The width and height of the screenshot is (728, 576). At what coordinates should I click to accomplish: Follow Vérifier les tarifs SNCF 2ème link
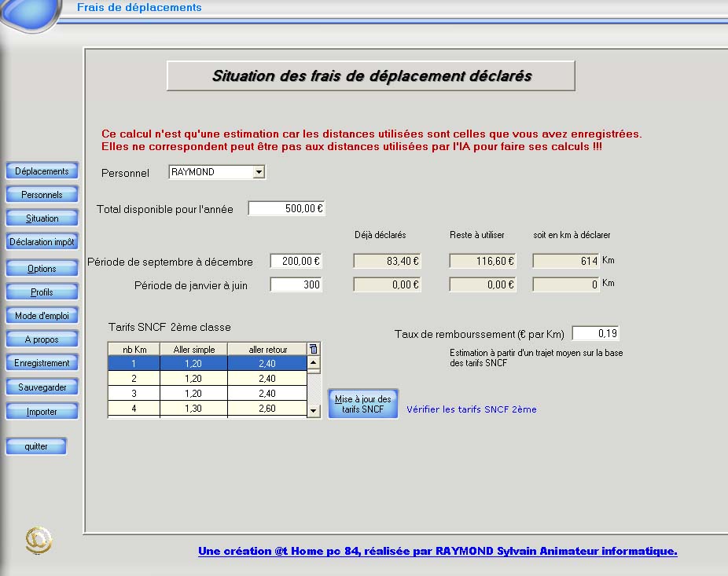pyautogui.click(x=471, y=409)
